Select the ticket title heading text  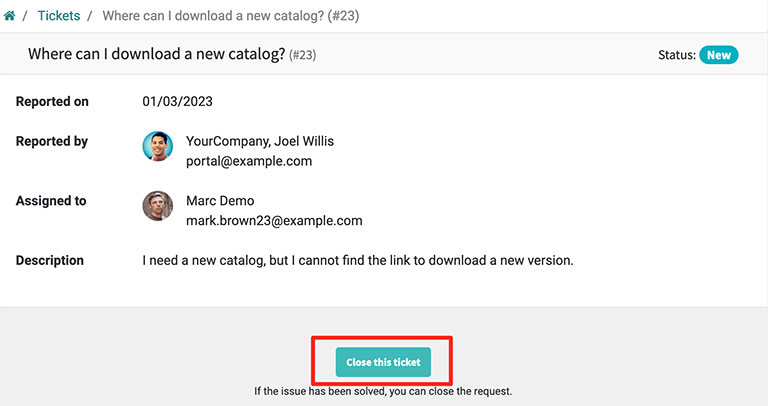156,55
